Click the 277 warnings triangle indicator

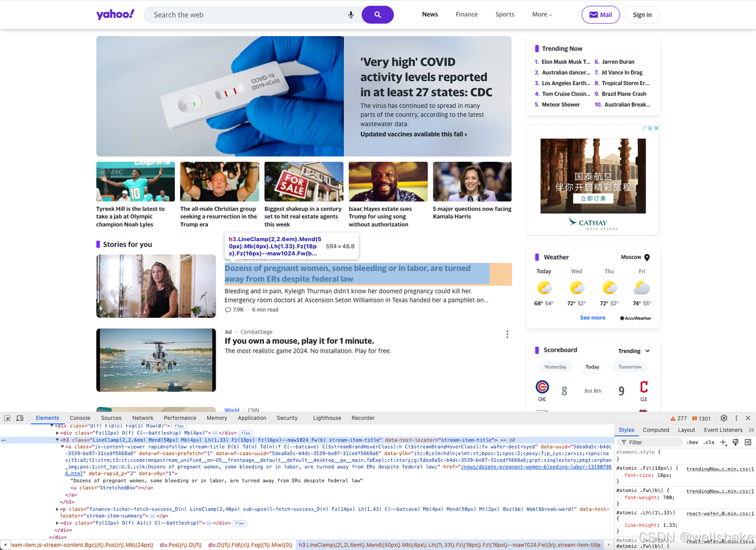coord(679,418)
